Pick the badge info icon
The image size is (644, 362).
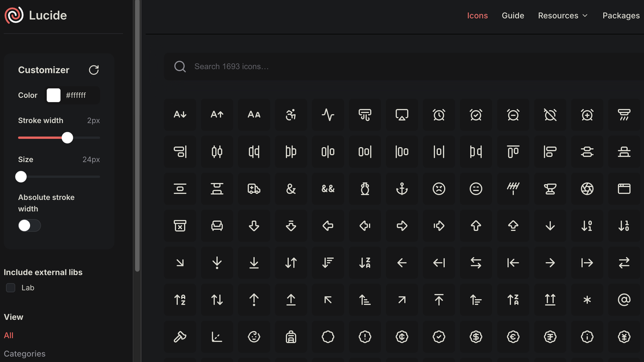[587, 337]
